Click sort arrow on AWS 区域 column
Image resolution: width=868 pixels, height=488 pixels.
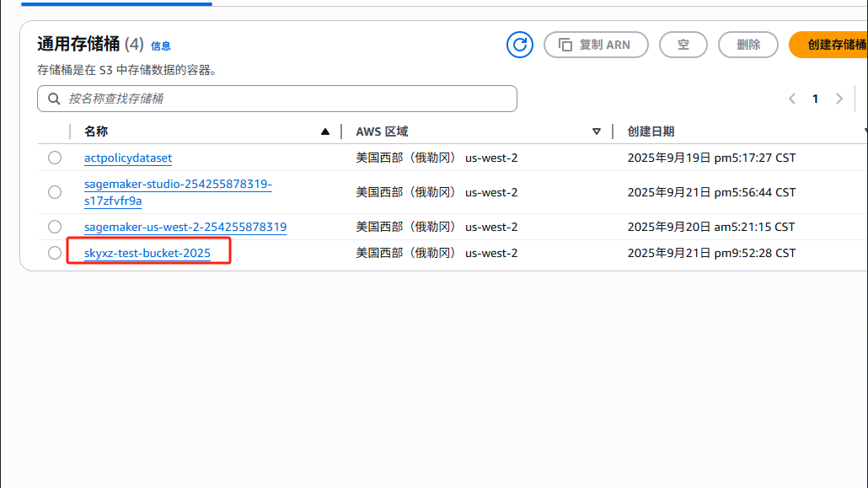597,131
